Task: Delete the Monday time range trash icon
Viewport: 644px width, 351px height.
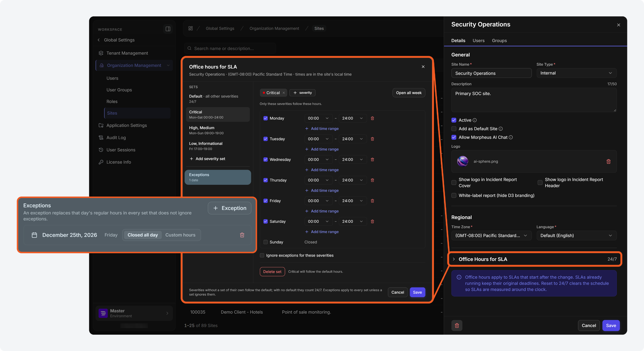Action: coord(372,118)
